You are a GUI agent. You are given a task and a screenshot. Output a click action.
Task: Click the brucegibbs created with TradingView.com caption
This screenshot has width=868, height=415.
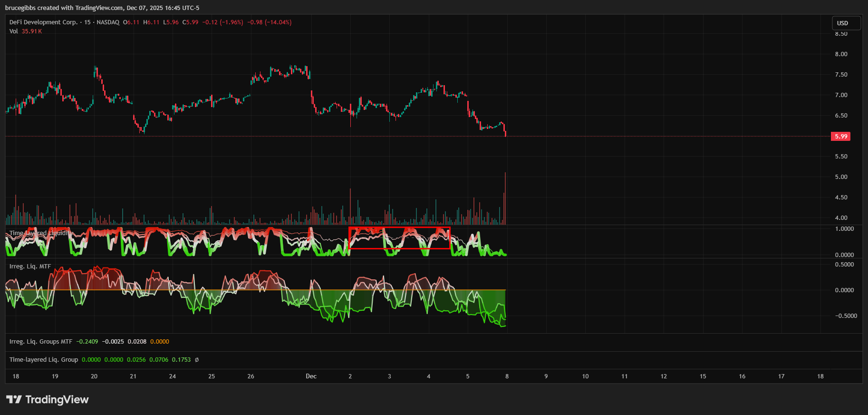(x=102, y=8)
